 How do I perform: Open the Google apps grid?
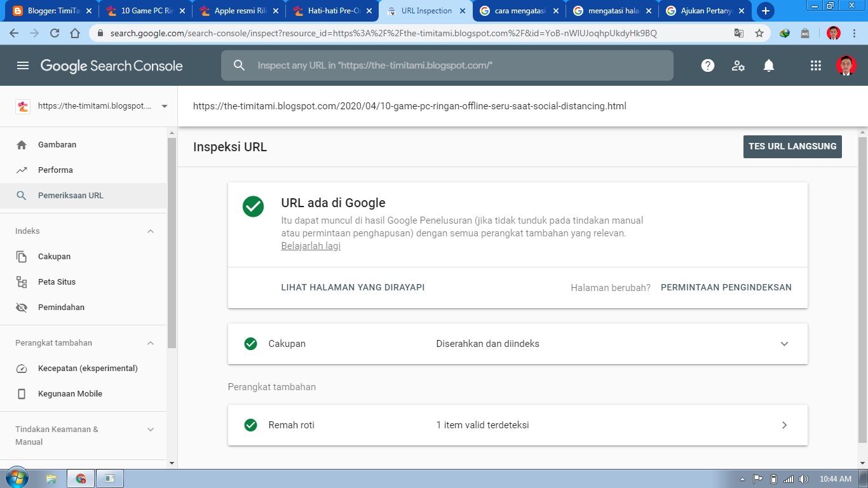[816, 65]
